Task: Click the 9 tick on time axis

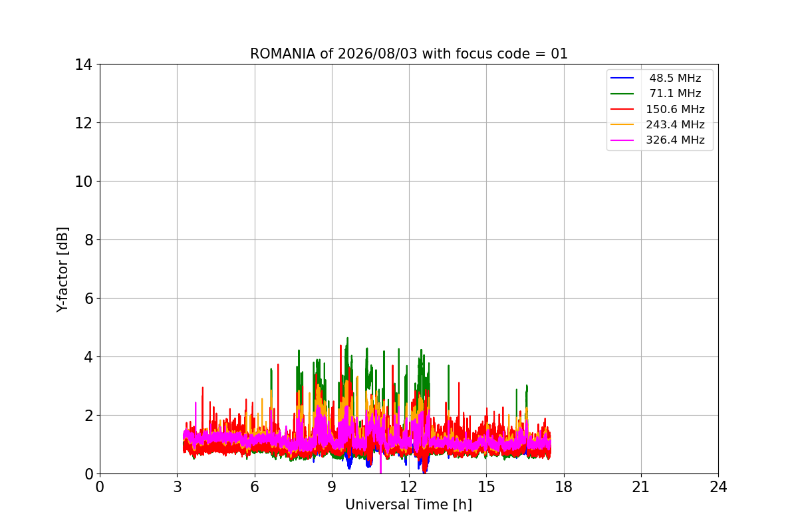Action: pyautogui.click(x=332, y=487)
